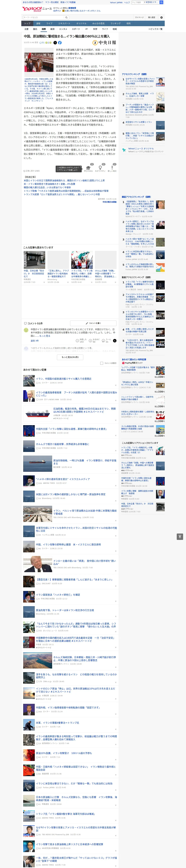The width and height of the screenshot is (186, 868).
Task: Open the Yahoo! JAPAN logo homepage
Action: (x=32, y=9)
